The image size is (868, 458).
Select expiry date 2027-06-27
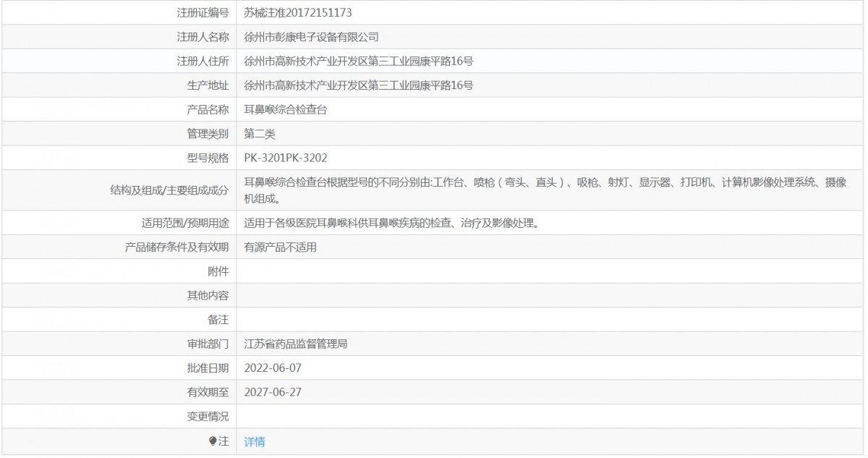click(x=273, y=393)
